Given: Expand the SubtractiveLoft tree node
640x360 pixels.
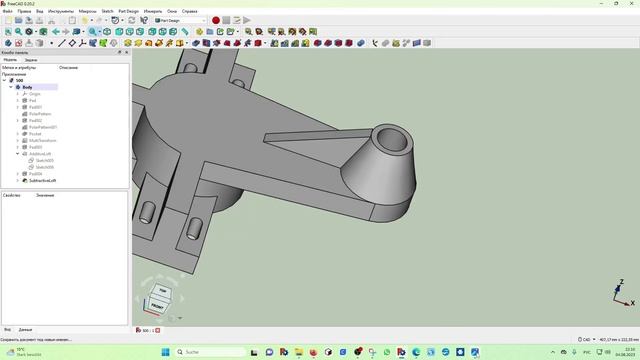Looking at the screenshot, I should point(18,180).
